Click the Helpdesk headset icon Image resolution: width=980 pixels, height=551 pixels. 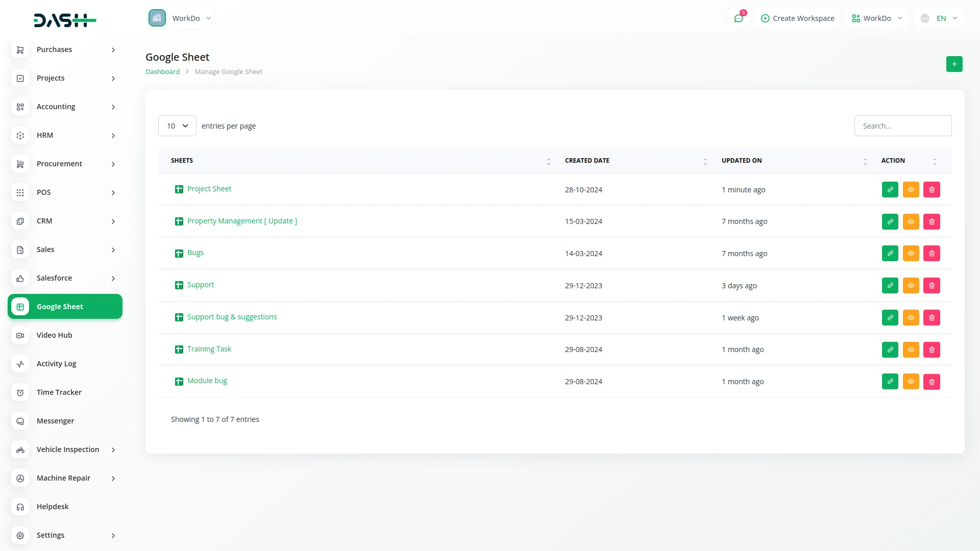[x=20, y=507]
